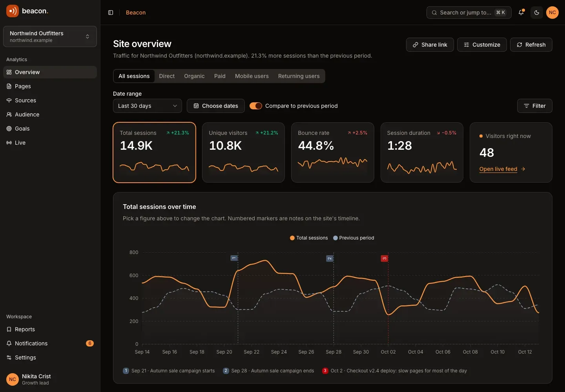Click red note marker 3 on chart
The width and height of the screenshot is (565, 392).
coord(385,258)
